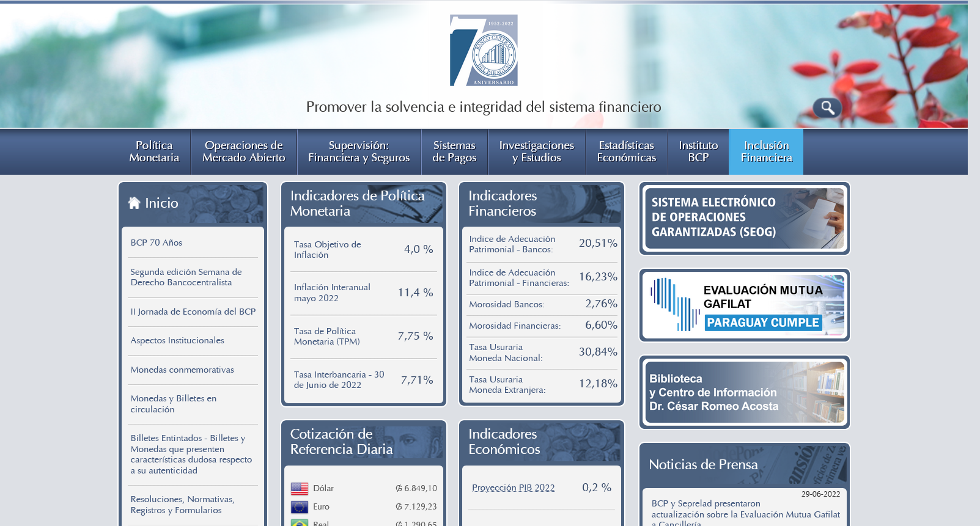
Task: Click the US flag next to Dólar
Action: (x=300, y=488)
